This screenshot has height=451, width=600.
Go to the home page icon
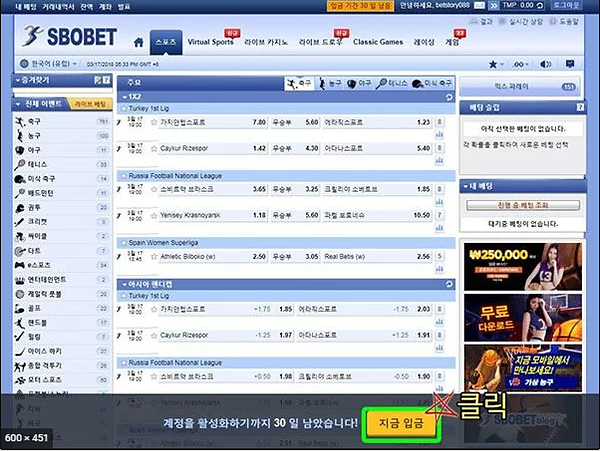[x=139, y=42]
